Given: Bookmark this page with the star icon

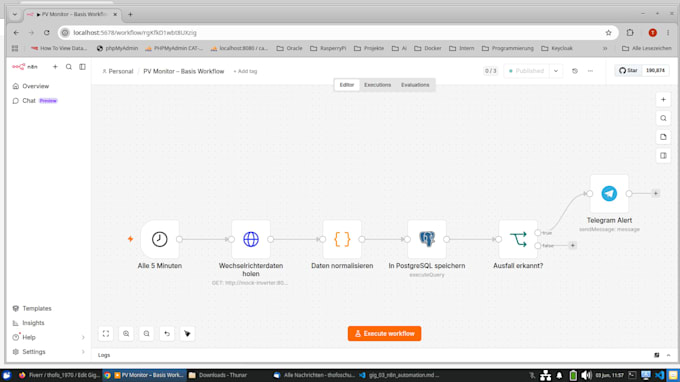Looking at the screenshot, I should click(608, 33).
